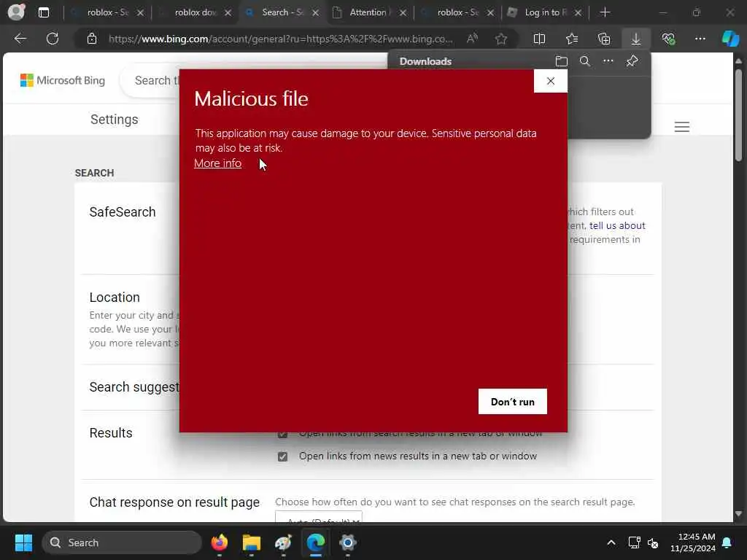Viewport: 747px width, 560px height.
Task: Go back using the browser arrow
Action: (20, 39)
